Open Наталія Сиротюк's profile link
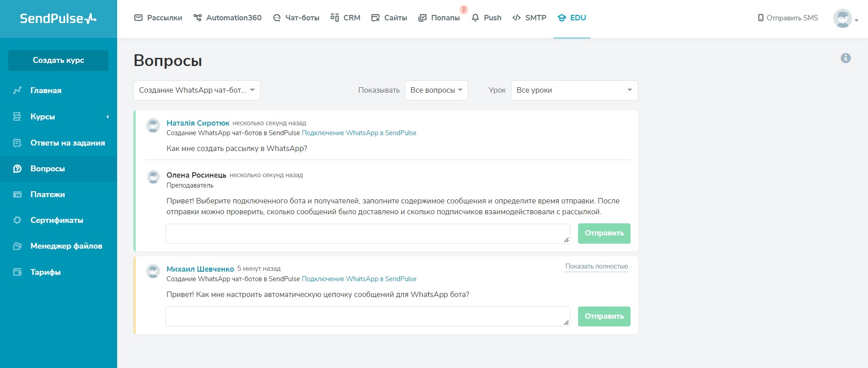 click(x=198, y=123)
